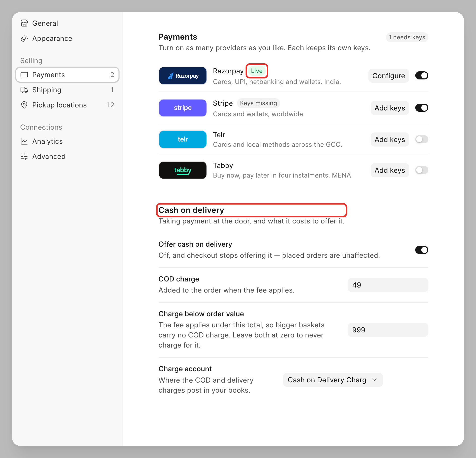Click the Pickup locations pin icon

point(24,105)
